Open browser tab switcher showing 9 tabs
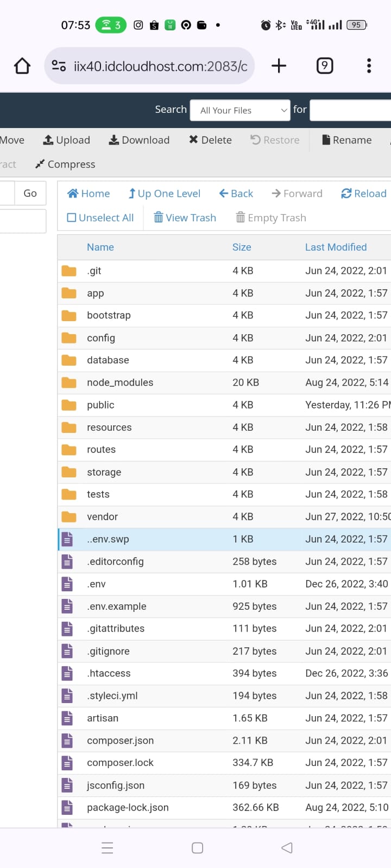Screen dimensions: 391x868 click(x=324, y=66)
